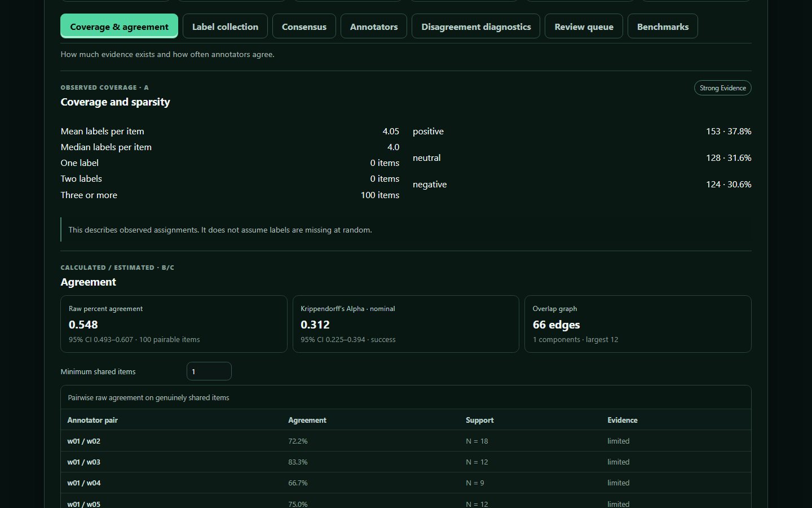Image resolution: width=812 pixels, height=508 pixels.
Task: Select the Overlap graph card
Action: click(x=638, y=324)
